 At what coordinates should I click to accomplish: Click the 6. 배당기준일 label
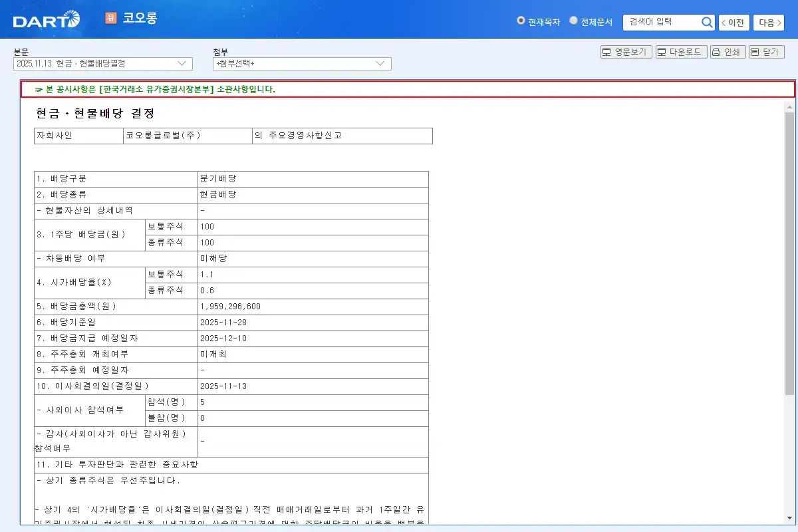[x=66, y=323]
